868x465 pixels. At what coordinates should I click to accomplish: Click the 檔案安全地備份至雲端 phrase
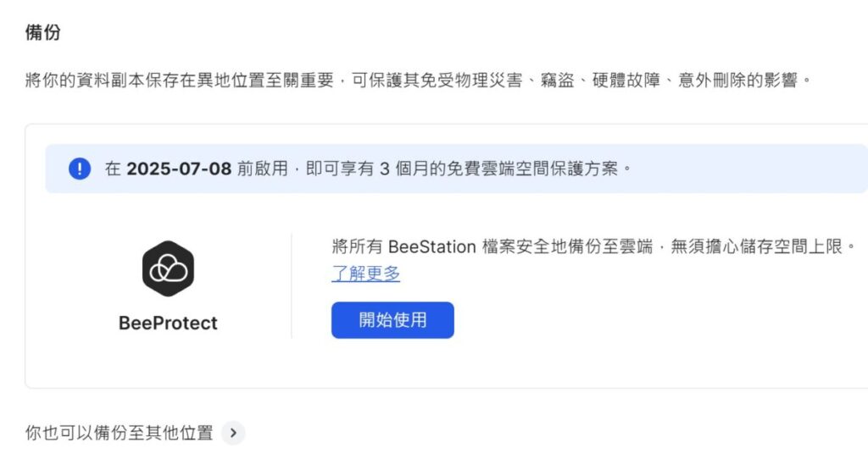tap(567, 246)
